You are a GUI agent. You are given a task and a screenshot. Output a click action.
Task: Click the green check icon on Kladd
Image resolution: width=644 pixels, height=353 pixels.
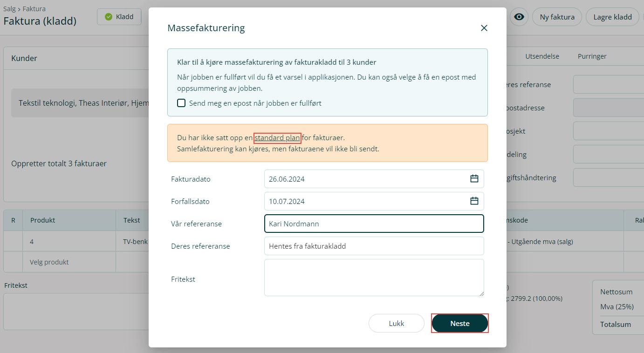(109, 17)
